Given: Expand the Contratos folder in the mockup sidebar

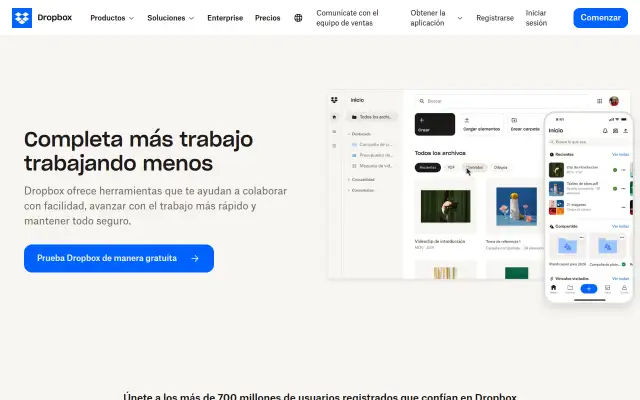Looking at the screenshot, I should click(361, 190).
